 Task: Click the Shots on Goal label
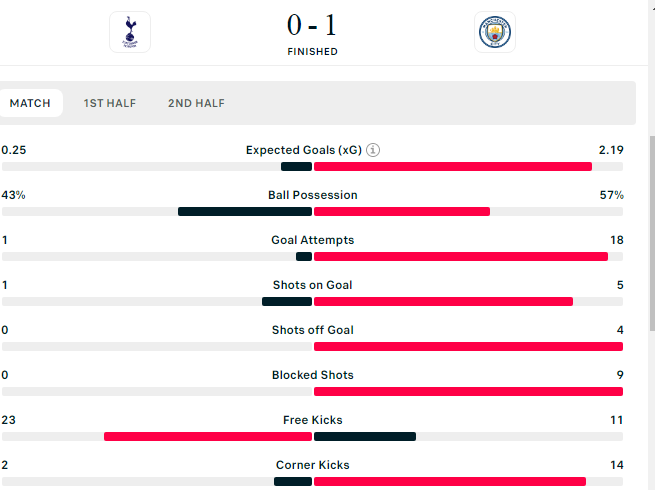tap(312, 285)
